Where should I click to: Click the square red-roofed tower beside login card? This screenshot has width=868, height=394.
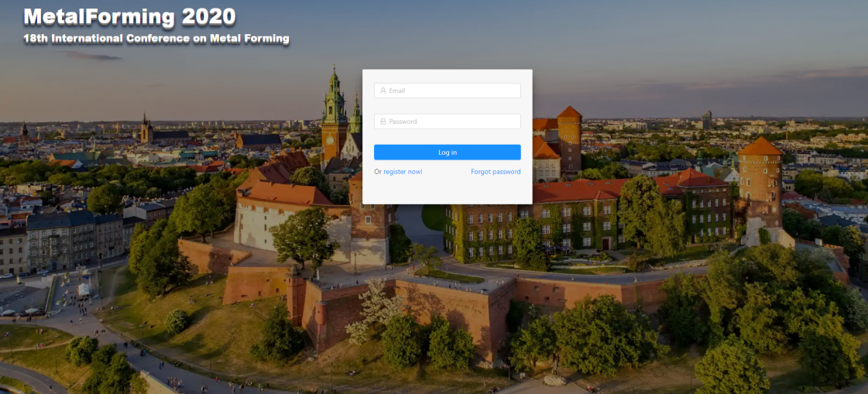(x=570, y=139)
